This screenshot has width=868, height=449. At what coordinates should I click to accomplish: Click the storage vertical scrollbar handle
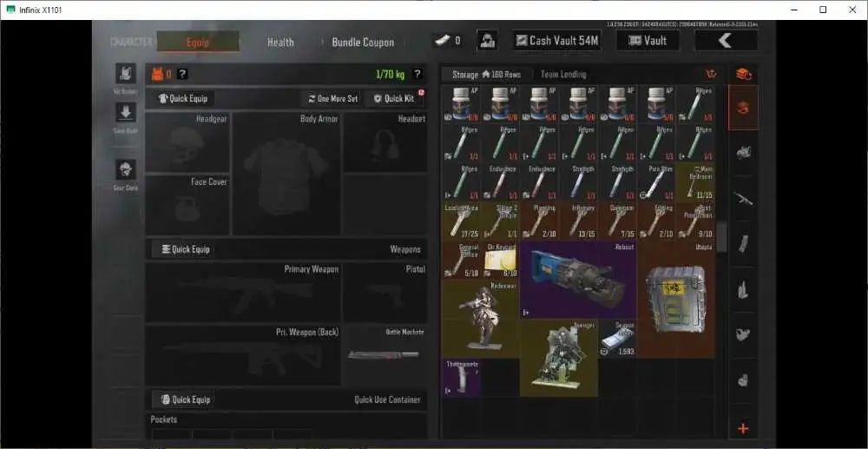[721, 237]
